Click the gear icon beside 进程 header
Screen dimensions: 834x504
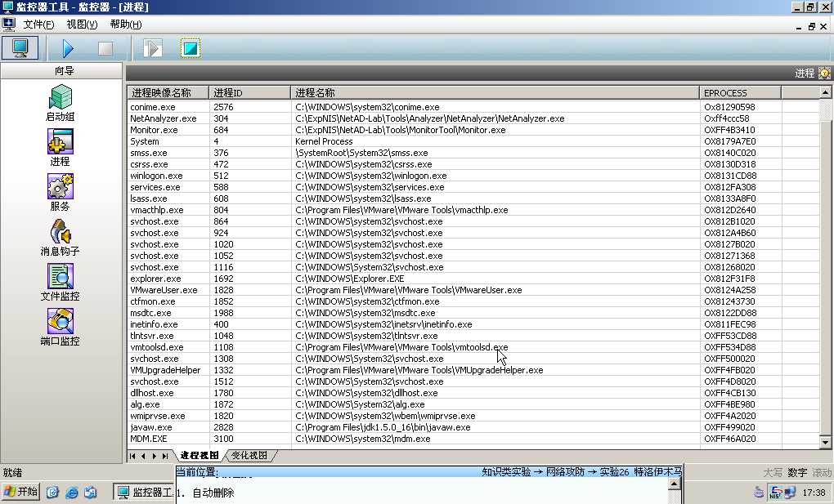point(824,73)
